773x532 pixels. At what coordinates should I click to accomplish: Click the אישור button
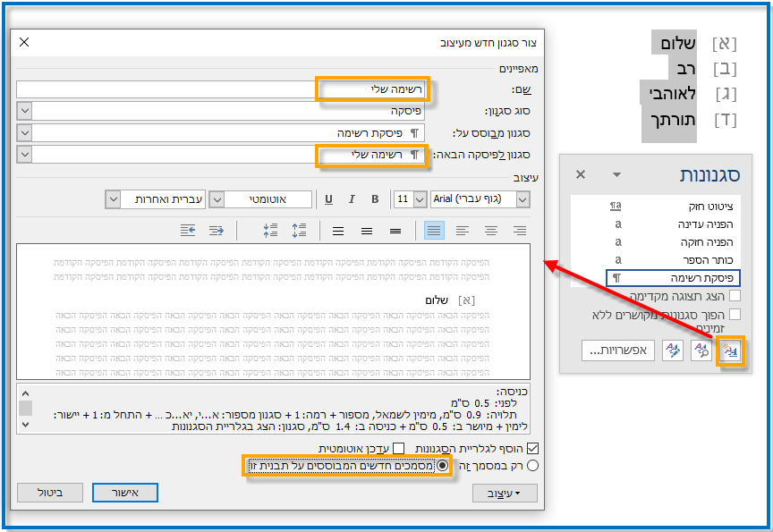pos(125,493)
